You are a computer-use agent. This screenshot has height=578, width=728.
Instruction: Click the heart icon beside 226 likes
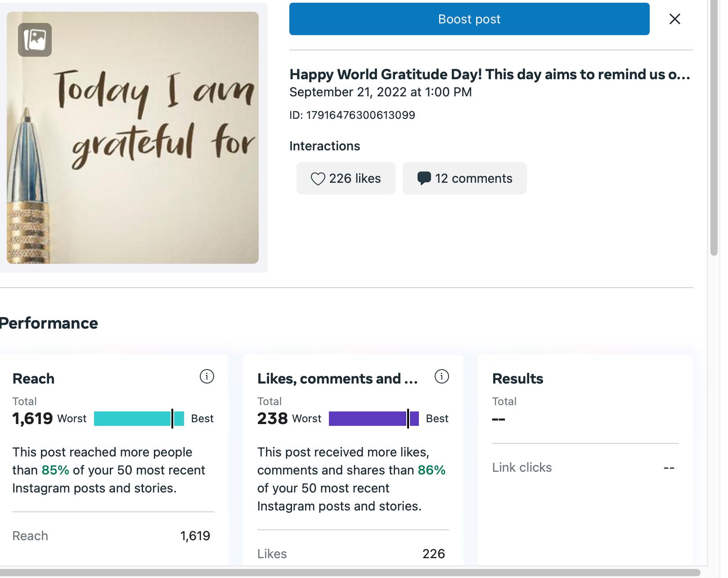coord(318,179)
